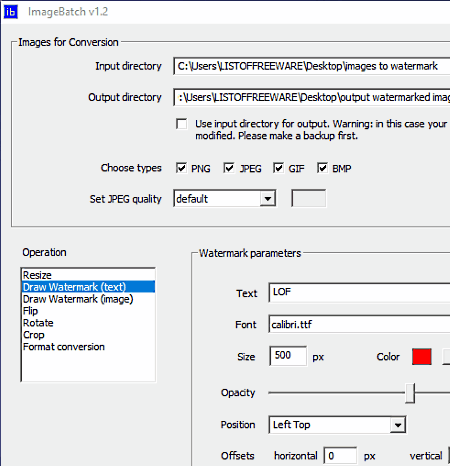Image resolution: width=450 pixels, height=466 pixels.
Task: Select Crop in the Operation list
Action: point(88,335)
